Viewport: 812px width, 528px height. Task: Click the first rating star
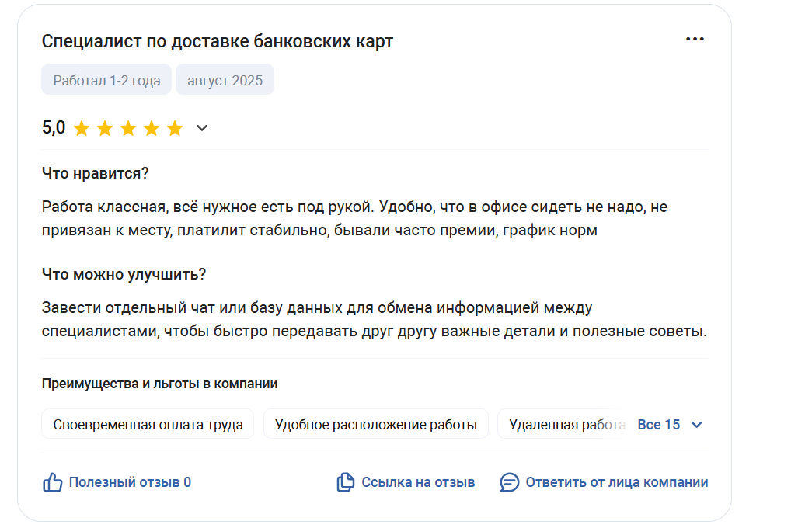[x=82, y=128]
